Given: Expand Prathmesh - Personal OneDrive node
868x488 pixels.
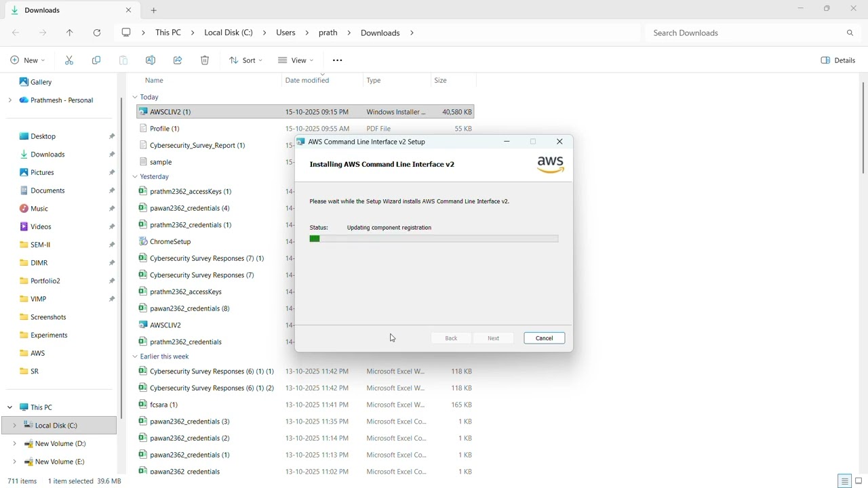Looking at the screenshot, I should point(10,100).
